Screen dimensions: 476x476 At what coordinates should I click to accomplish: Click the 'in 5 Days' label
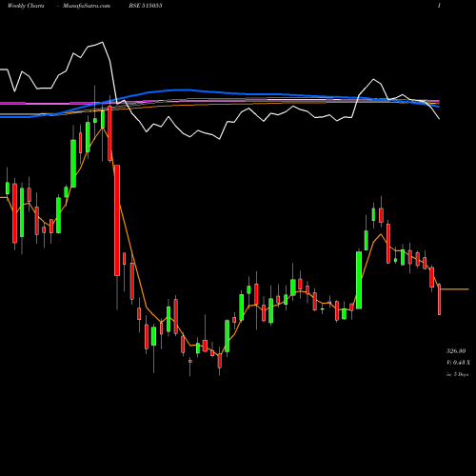coord(457,374)
